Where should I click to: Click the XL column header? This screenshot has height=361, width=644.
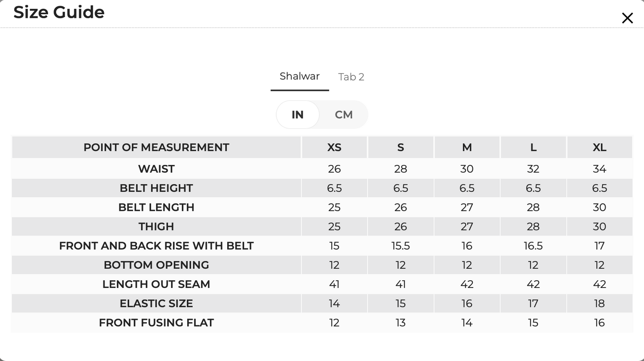(599, 148)
